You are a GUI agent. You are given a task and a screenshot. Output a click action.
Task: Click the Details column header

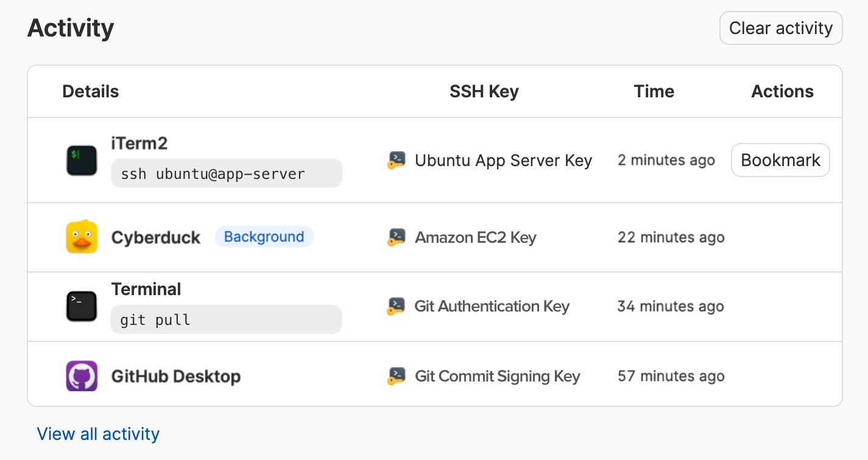coord(91,91)
